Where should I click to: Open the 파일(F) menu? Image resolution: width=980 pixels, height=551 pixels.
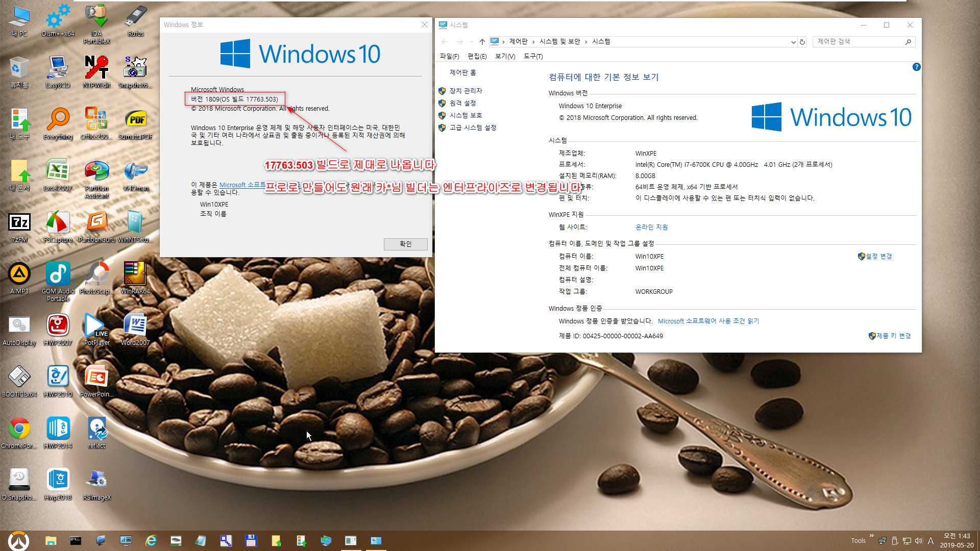449,56
